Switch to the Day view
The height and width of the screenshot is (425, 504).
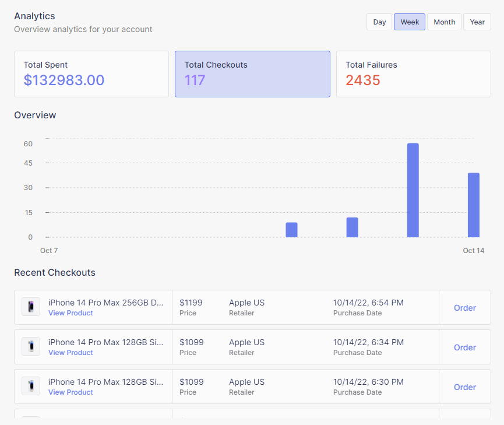coord(379,22)
